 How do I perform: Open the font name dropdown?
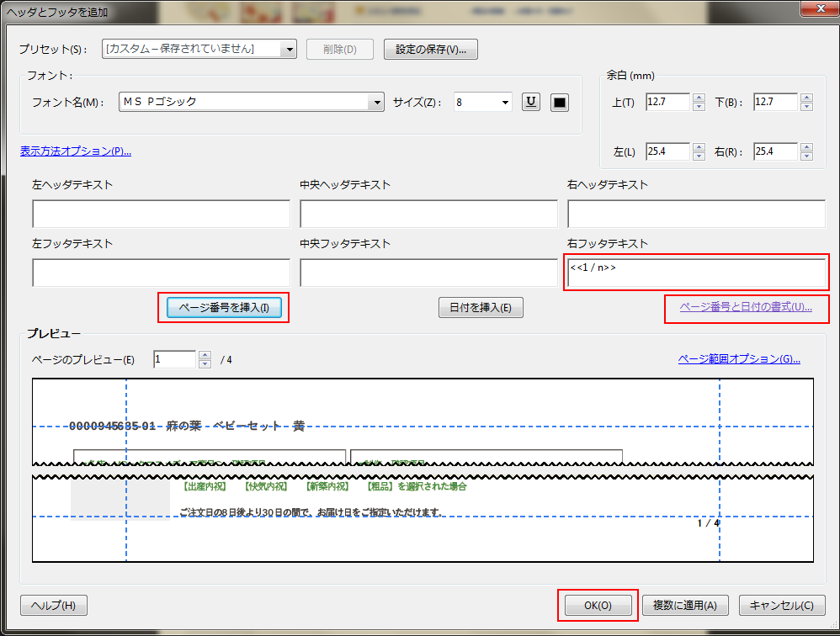click(x=375, y=103)
